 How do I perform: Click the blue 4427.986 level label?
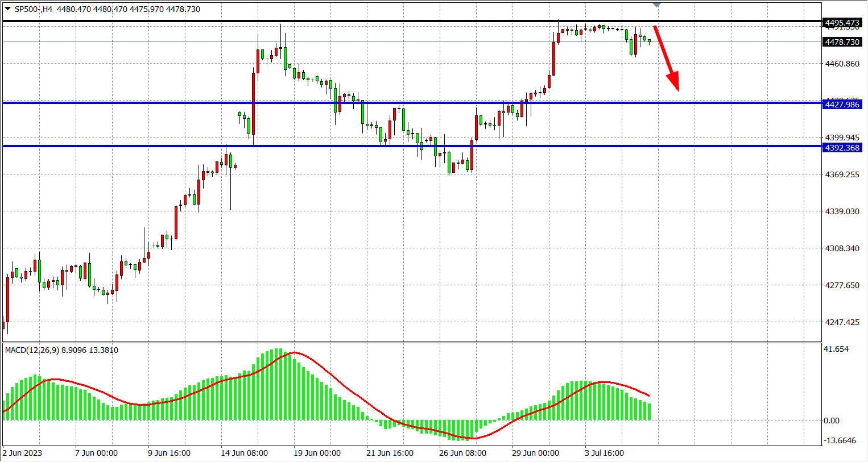coord(842,105)
